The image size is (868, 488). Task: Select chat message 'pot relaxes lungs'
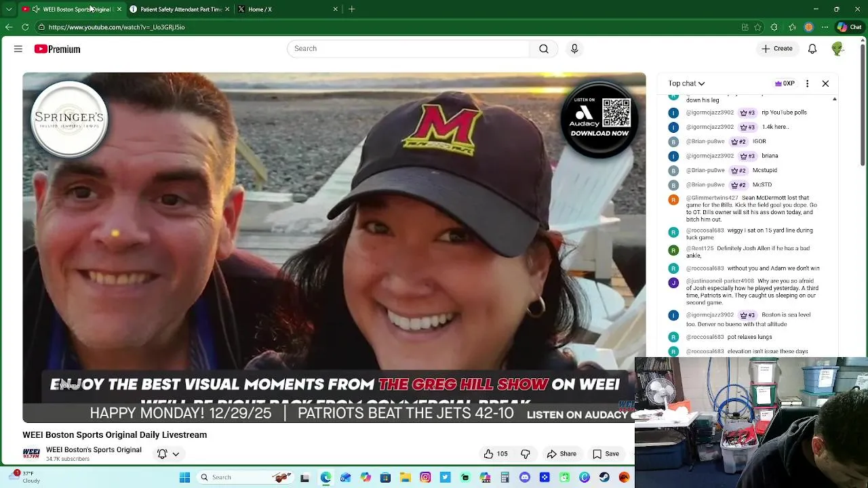(749, 337)
